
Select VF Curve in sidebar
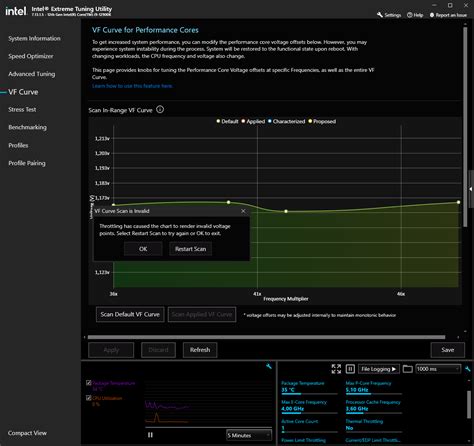(23, 92)
